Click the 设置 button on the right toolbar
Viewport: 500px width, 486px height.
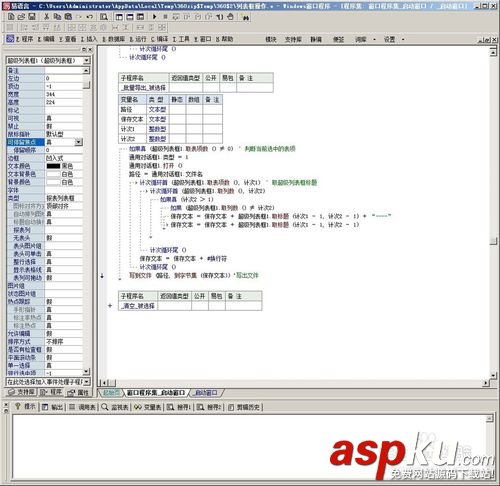[389, 39]
